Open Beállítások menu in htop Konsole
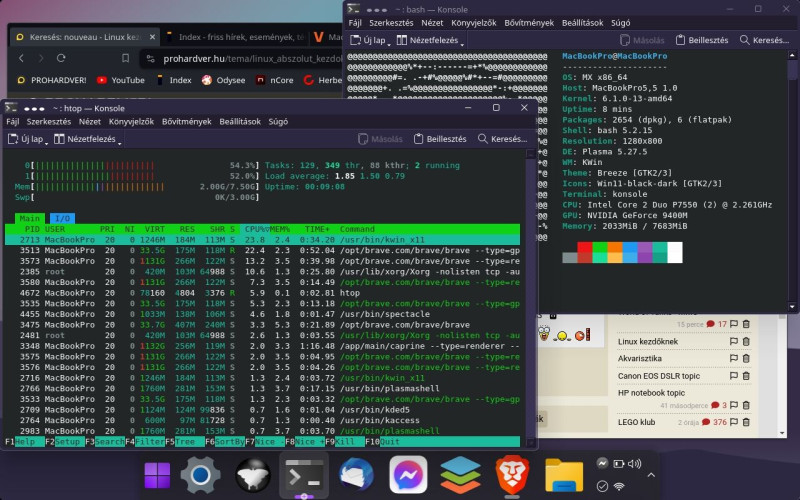Viewport: 800px width, 500px height. click(x=240, y=121)
